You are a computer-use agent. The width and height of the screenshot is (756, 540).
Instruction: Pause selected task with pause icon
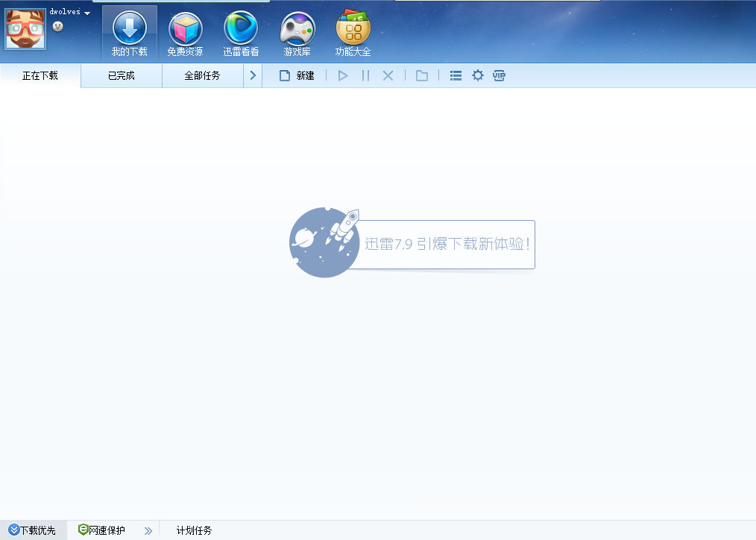365,75
